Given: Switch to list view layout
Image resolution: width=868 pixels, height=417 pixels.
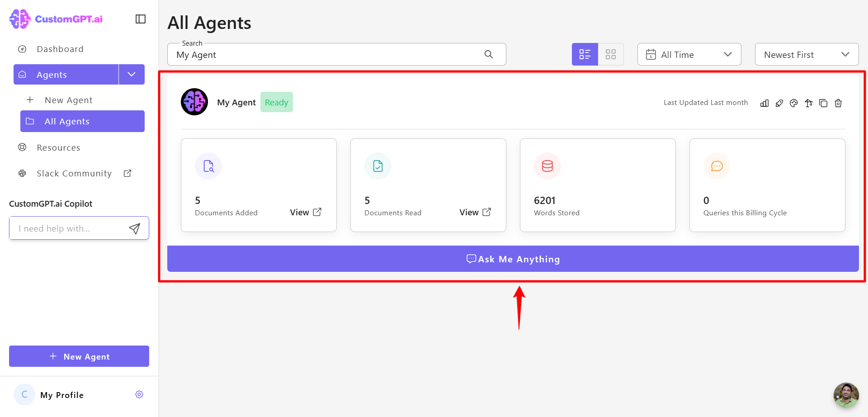Looking at the screenshot, I should coord(585,54).
